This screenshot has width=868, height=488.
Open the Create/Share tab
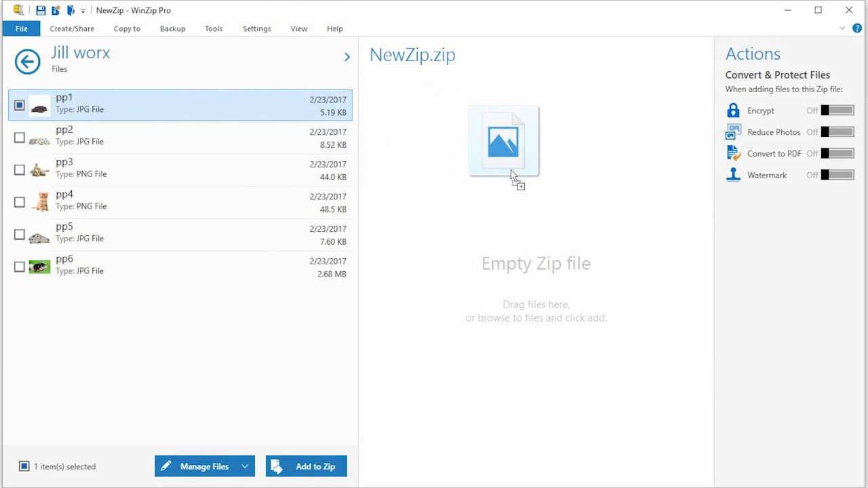pyautogui.click(x=72, y=28)
